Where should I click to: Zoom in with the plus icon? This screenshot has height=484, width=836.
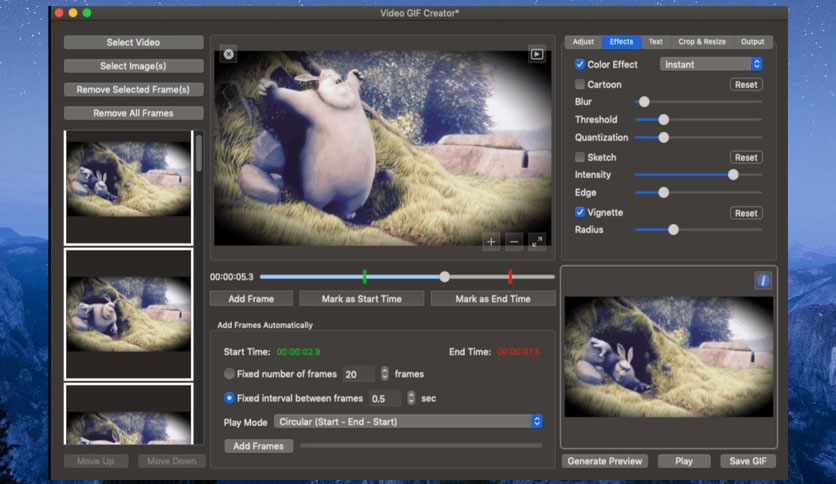[x=491, y=241]
